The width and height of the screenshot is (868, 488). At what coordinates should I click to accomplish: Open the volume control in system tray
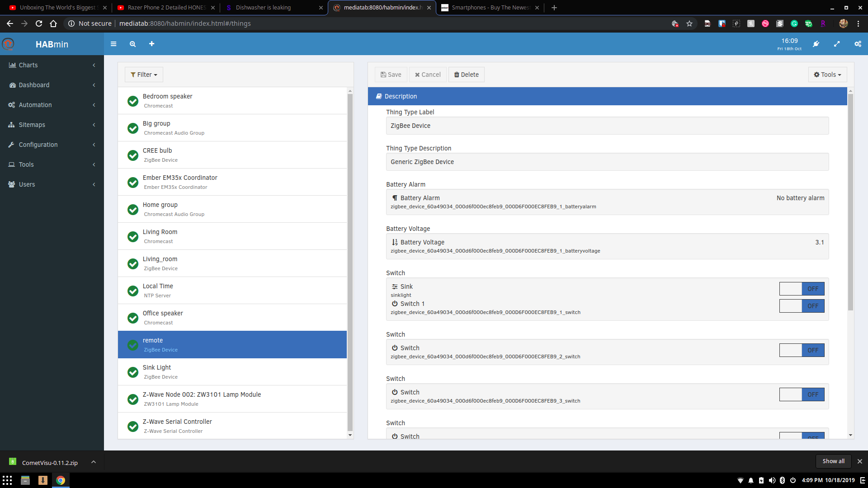772,480
